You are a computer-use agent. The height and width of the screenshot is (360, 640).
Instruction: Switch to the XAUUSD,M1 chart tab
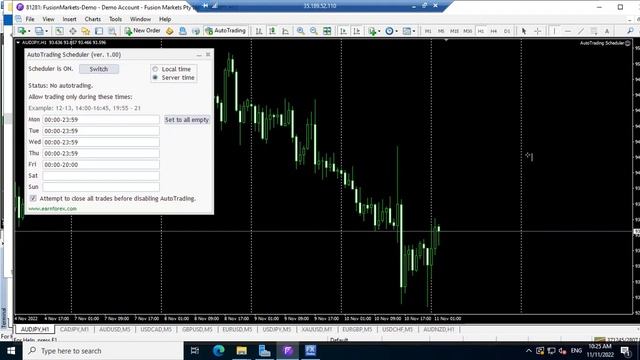click(317, 329)
